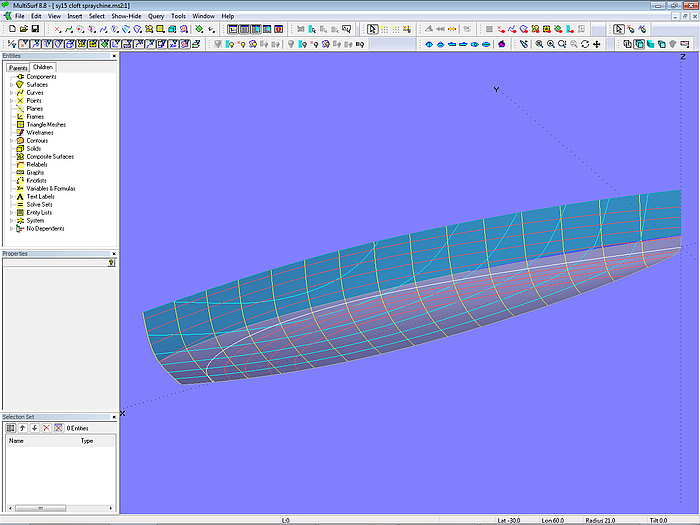Expand the Entity Lists tree node
Image resolution: width=700 pixels, height=525 pixels.
pyautogui.click(x=11, y=213)
